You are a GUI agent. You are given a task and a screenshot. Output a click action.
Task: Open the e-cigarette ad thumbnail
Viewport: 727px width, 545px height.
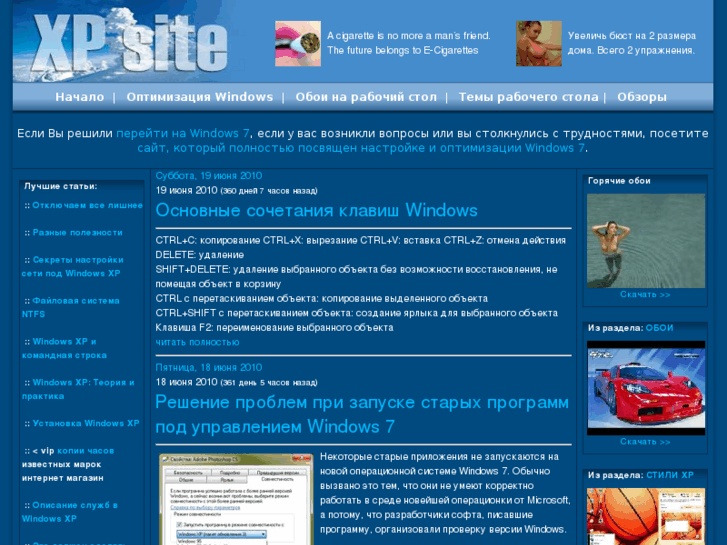[298, 44]
